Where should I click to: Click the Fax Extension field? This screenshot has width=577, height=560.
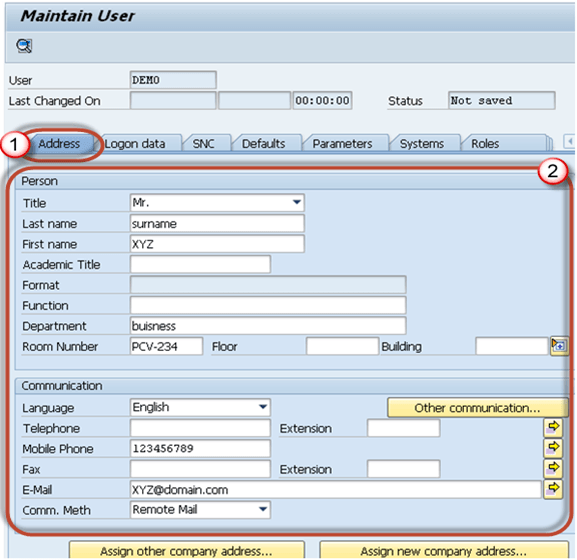(x=403, y=469)
